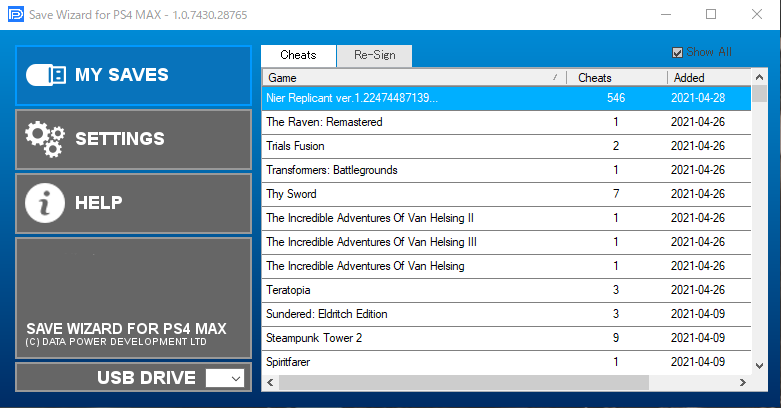Minimize the Save Wizard window

tap(666, 14)
